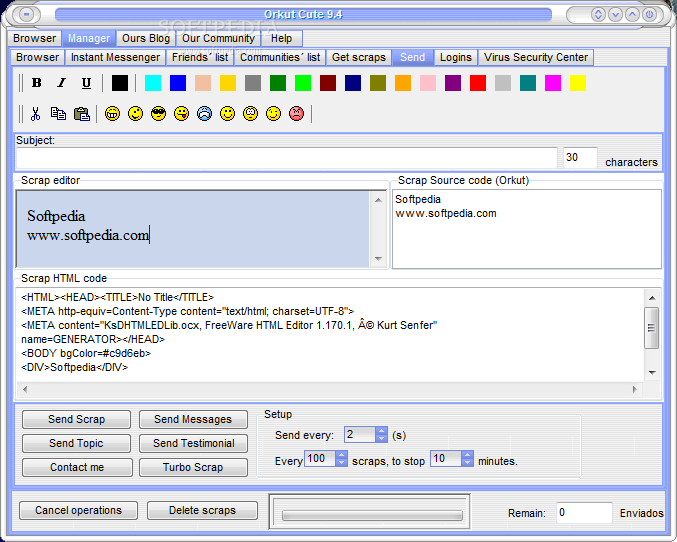
Task: Pick the blue color swatch
Action: tap(178, 83)
